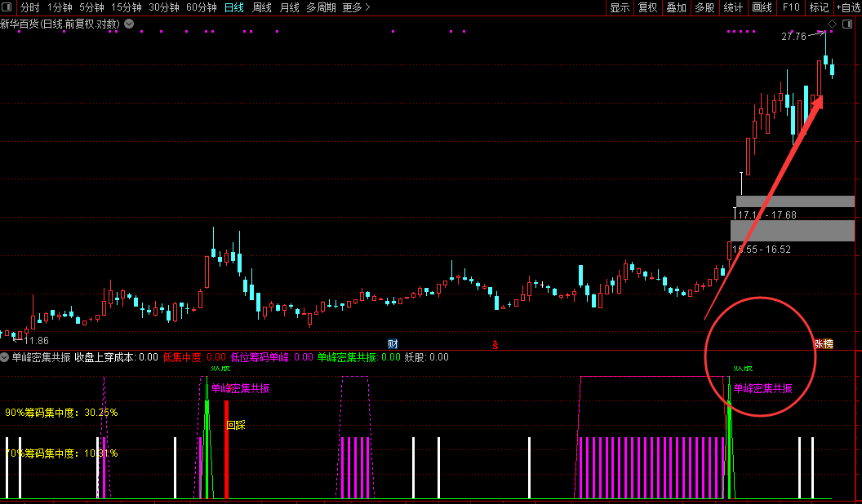
Task: Click the lower gray gap zone rectangle
Action: 792,231
